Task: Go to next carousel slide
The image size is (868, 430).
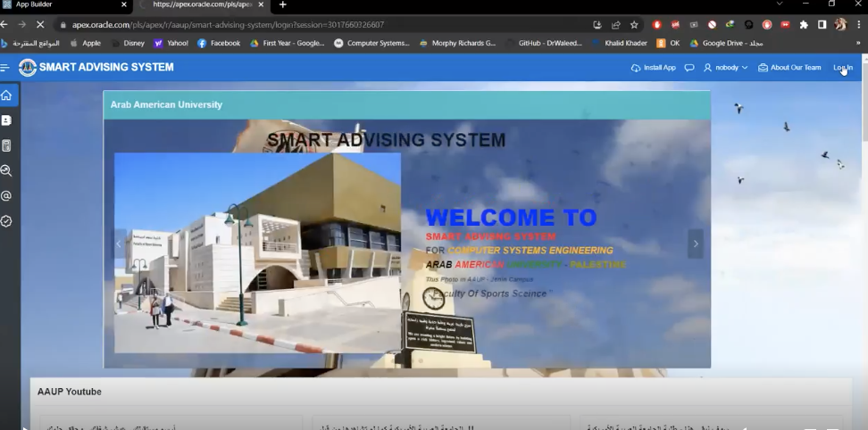Action: 696,244
